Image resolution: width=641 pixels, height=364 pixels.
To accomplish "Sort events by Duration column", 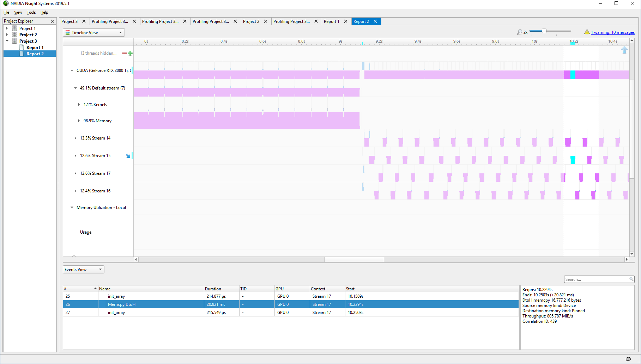I will coord(222,289).
